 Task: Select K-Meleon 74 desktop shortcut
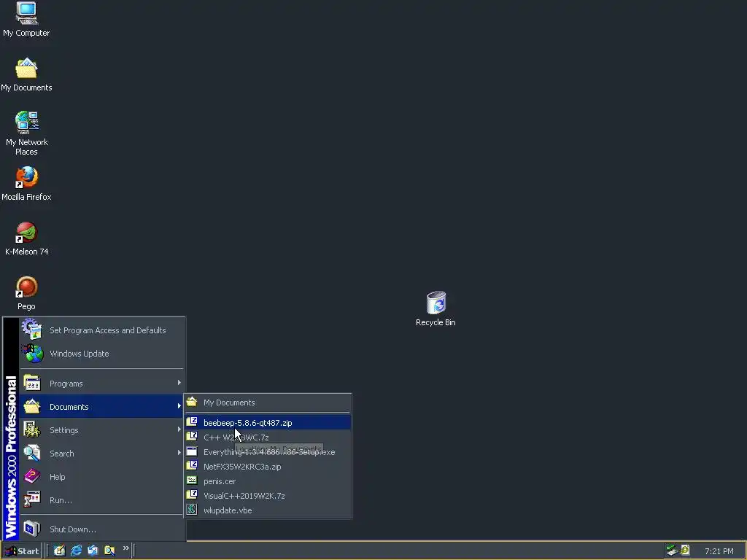[x=27, y=238]
